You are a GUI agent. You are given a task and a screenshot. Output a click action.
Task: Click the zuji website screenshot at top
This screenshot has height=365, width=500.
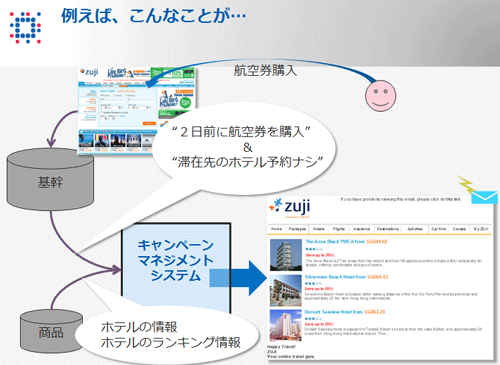(x=136, y=111)
